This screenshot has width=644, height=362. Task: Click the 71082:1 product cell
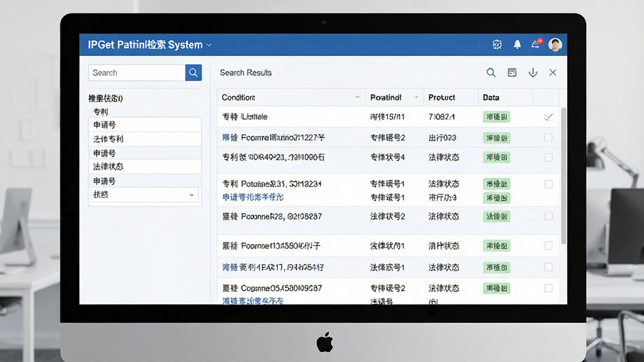point(441,117)
